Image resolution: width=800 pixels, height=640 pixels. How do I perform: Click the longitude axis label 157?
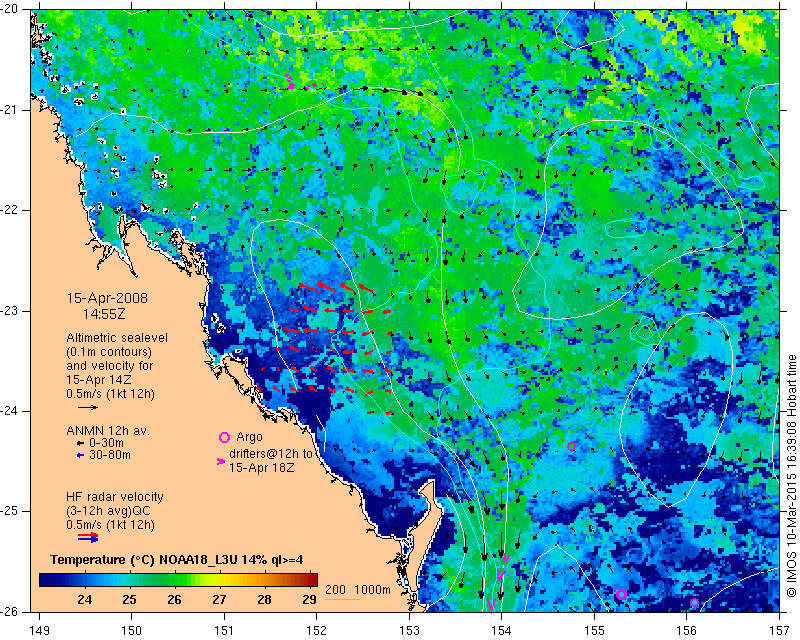[x=780, y=630]
